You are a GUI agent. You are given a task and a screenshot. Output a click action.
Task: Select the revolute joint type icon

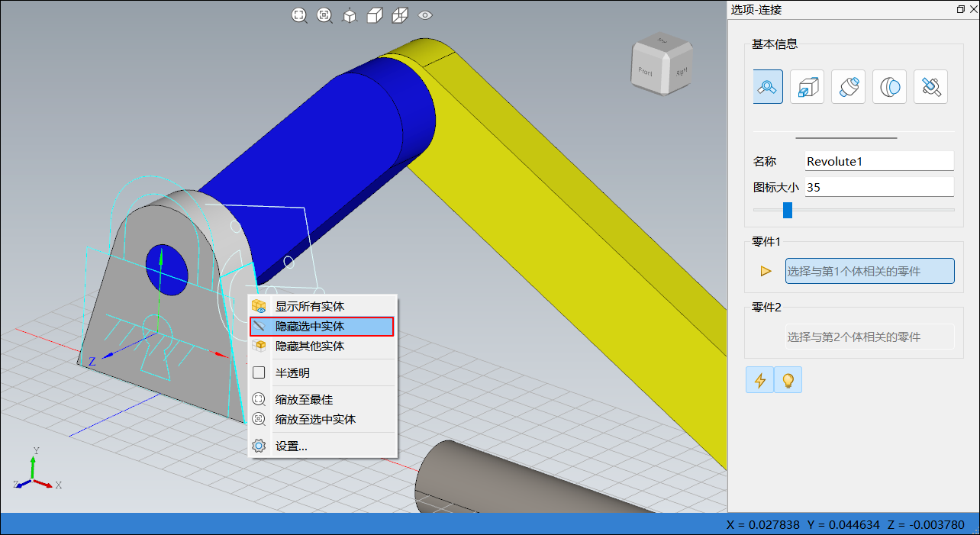[x=768, y=86]
